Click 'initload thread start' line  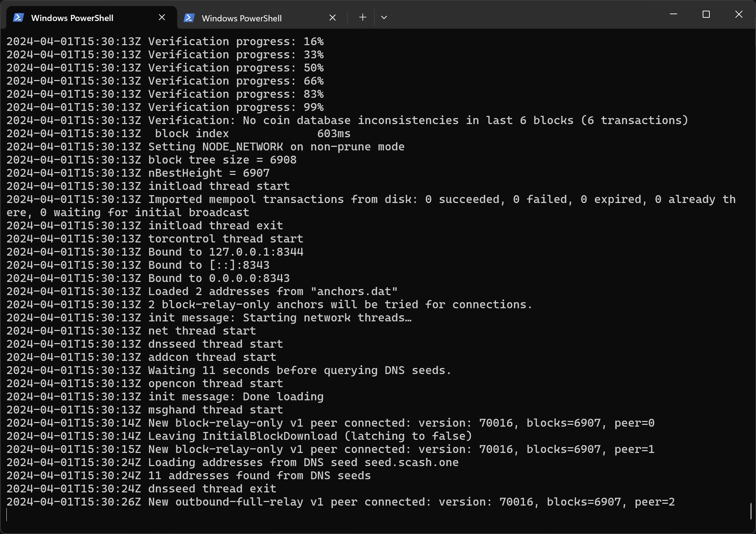(148, 186)
